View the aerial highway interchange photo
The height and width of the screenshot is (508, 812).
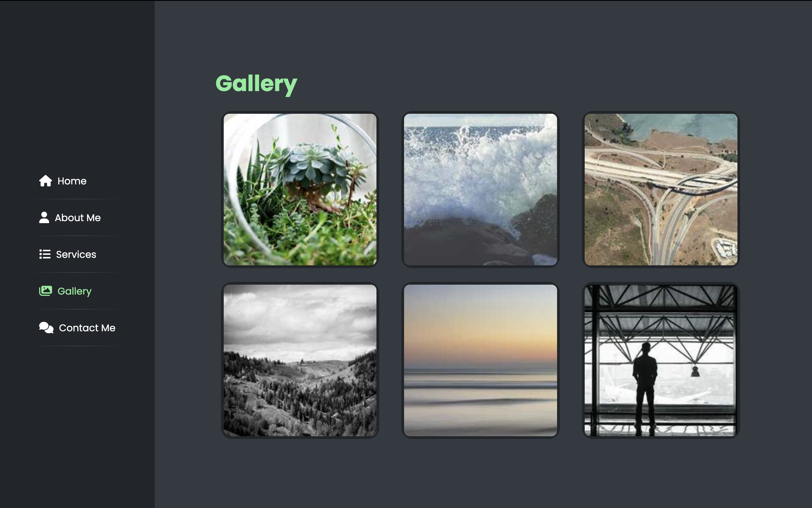click(x=661, y=189)
